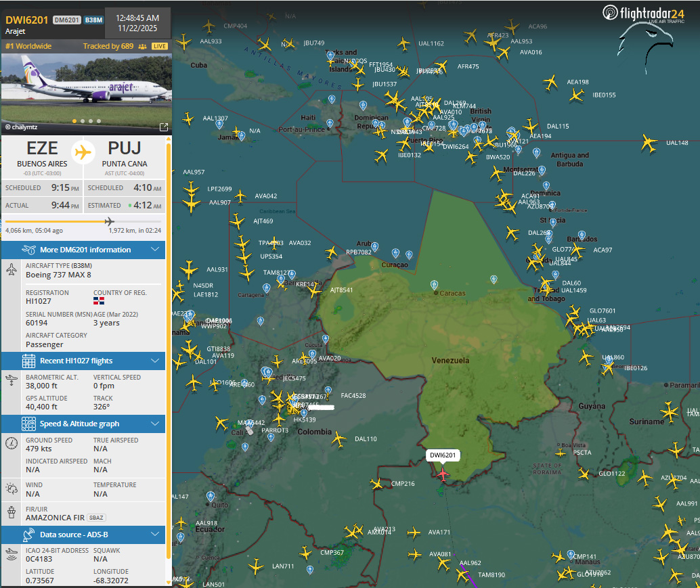
Task: Click the B38M aircraft type badge
Action: pos(93,20)
